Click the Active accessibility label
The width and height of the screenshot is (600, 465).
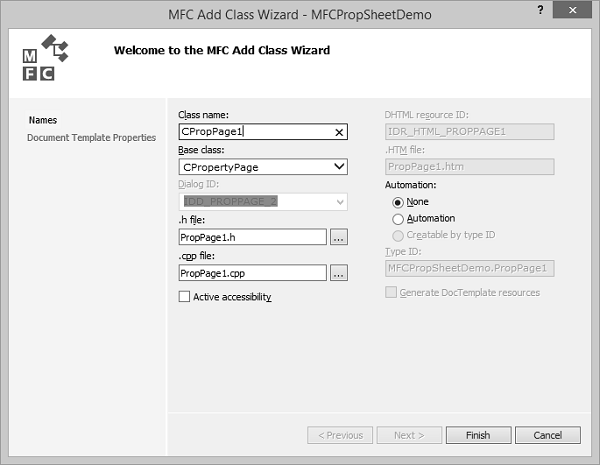[x=232, y=297]
